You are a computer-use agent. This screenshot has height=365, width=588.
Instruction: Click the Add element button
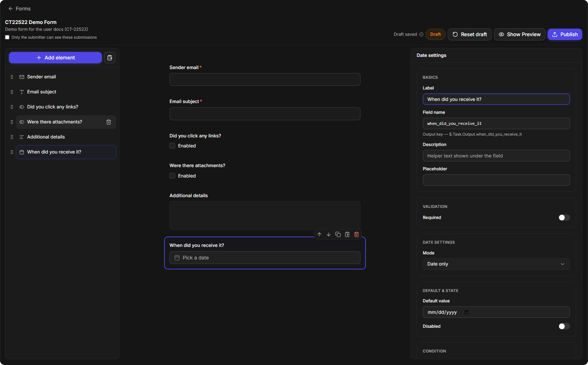click(x=55, y=58)
